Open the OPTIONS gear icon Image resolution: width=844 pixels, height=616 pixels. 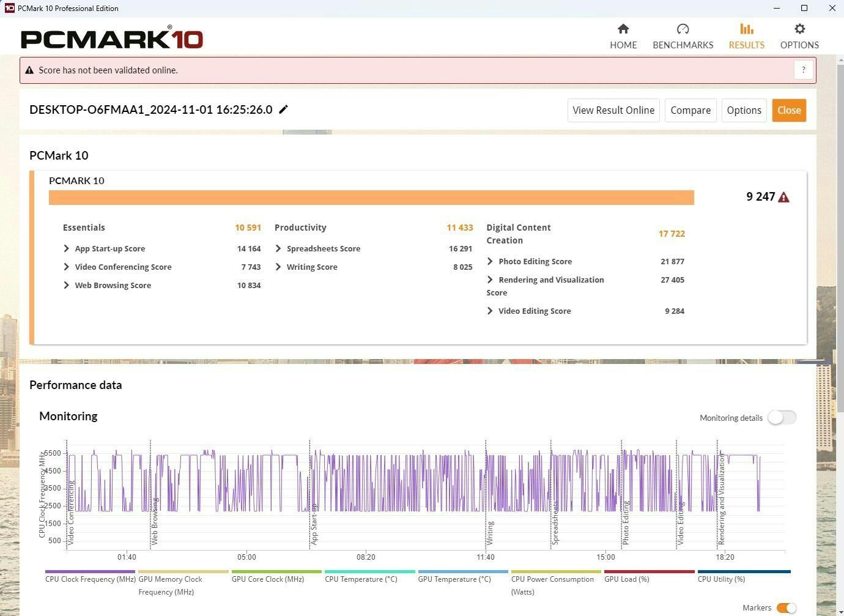point(799,29)
